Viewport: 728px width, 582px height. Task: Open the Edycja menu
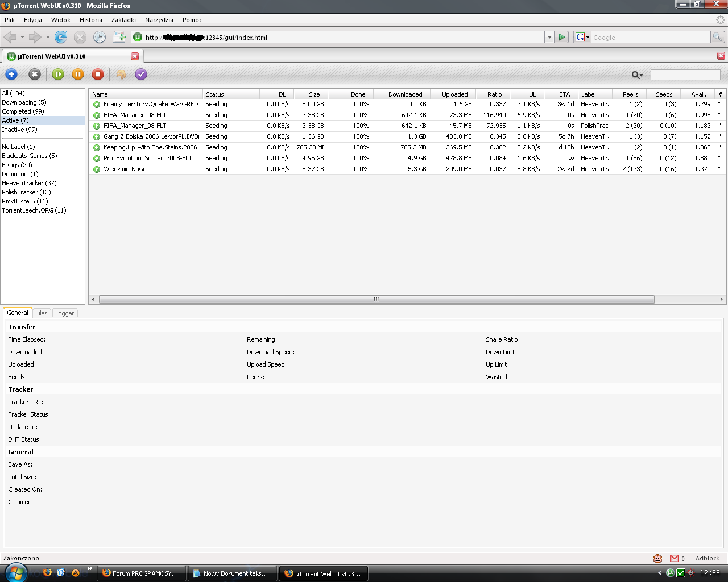[x=33, y=20]
